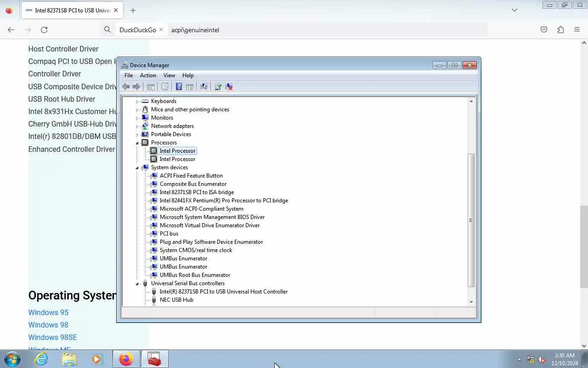This screenshot has width=588, height=368.
Task: Open the Windows 98SE link on the webpage
Action: coord(52,337)
